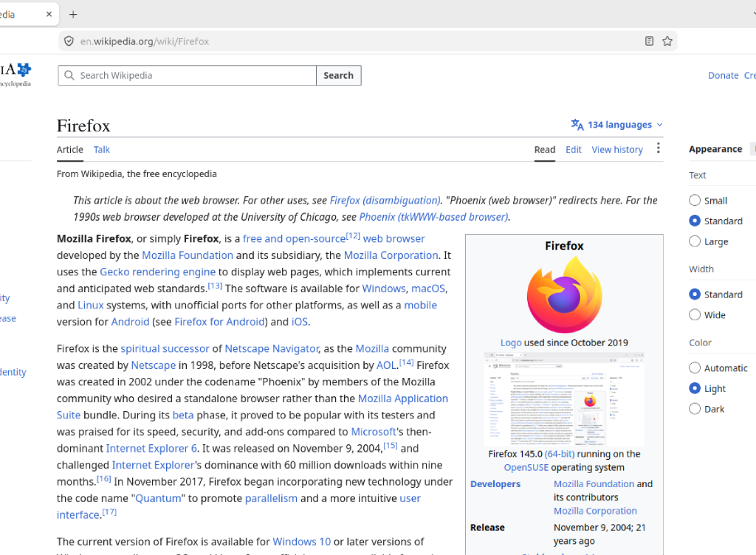
Task: Follow the parallelism link
Action: click(x=271, y=499)
